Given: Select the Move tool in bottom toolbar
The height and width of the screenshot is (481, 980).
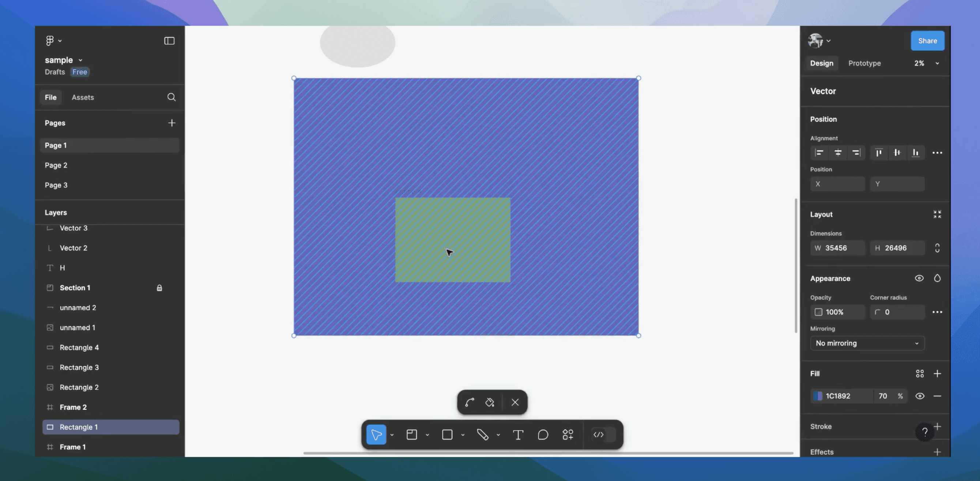Looking at the screenshot, I should 376,434.
